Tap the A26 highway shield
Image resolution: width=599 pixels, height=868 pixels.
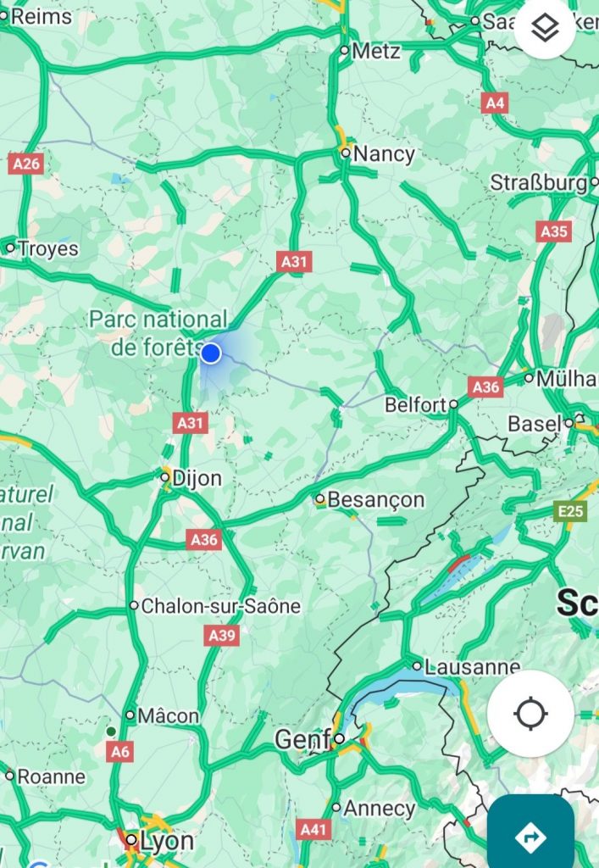click(x=26, y=164)
